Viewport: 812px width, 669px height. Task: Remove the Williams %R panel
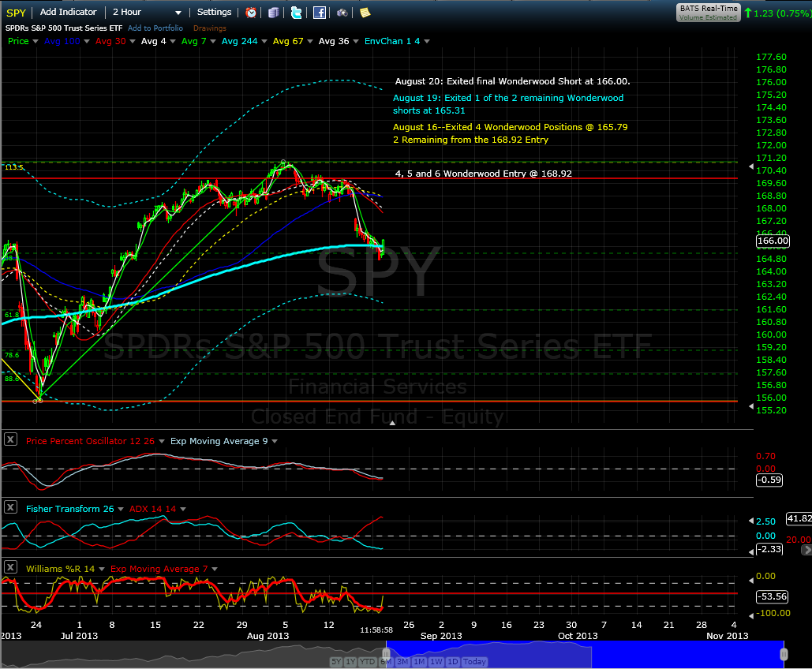[x=10, y=567]
